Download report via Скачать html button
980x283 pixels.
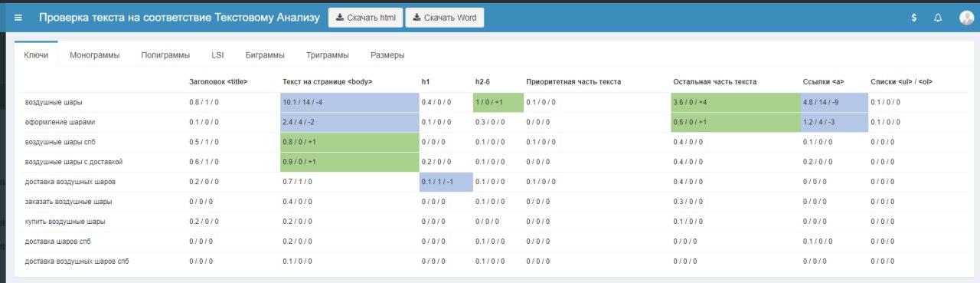(365, 18)
